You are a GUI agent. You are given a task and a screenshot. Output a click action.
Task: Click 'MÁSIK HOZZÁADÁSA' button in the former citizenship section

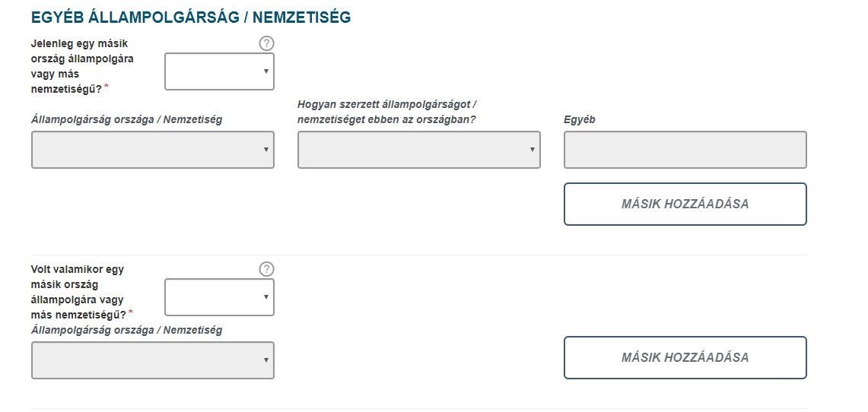[x=685, y=358]
